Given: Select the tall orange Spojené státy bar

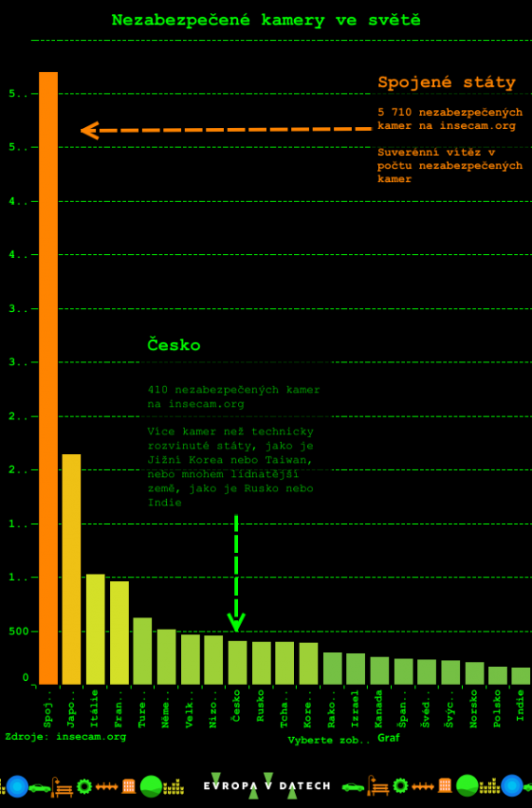Looking at the screenshot, I should [x=49, y=378].
